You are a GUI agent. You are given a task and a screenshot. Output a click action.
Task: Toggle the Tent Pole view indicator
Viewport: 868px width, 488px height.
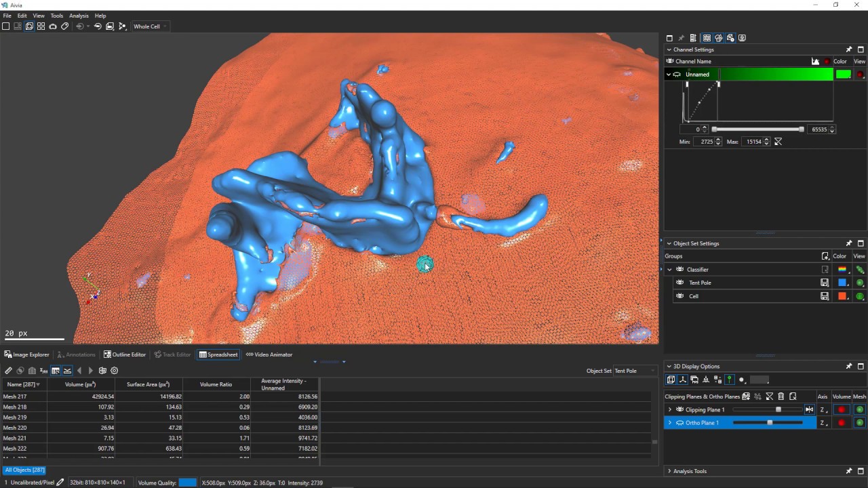860,283
